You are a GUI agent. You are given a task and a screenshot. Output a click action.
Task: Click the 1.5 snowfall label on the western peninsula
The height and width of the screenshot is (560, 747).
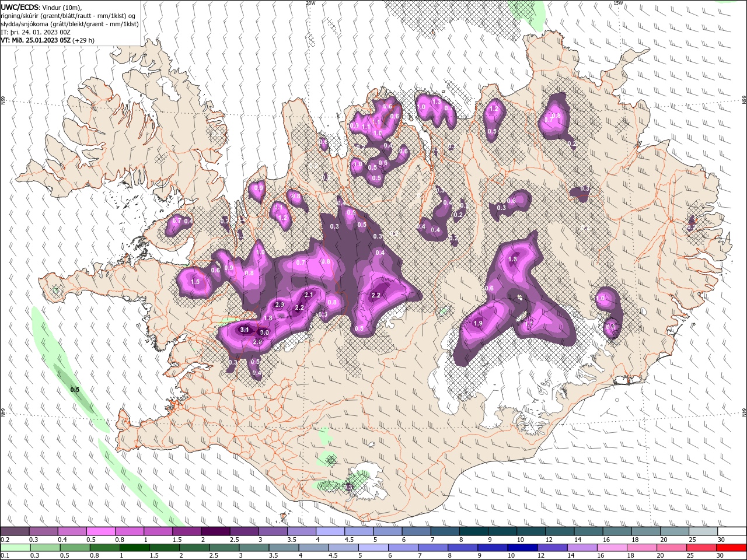tap(196, 282)
